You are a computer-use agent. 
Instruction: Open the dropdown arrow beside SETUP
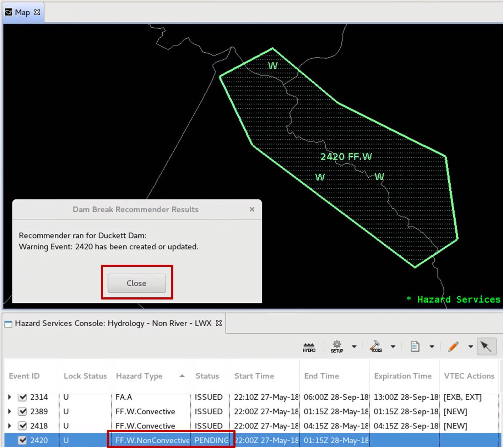pos(354,346)
